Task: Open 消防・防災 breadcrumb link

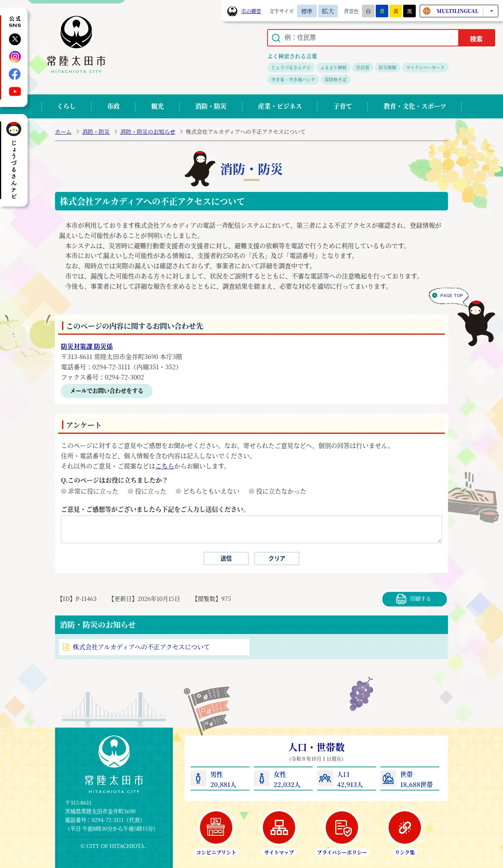Action: tap(96, 132)
